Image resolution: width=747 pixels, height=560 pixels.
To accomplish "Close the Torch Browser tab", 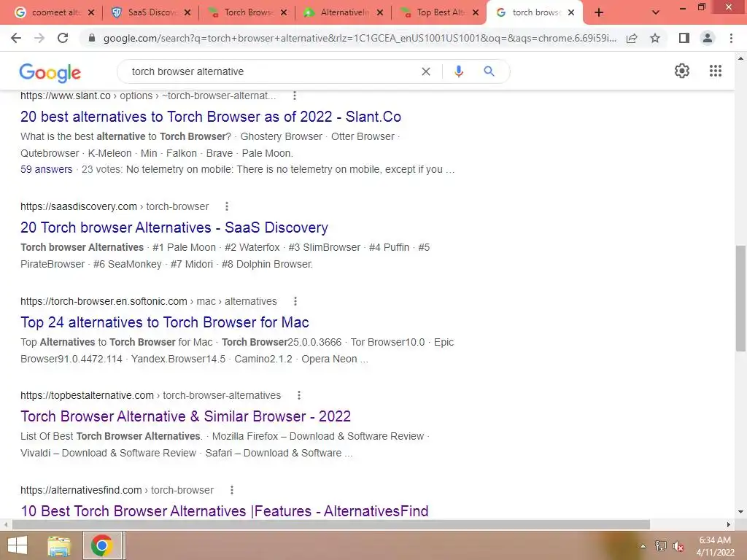I will point(284,13).
